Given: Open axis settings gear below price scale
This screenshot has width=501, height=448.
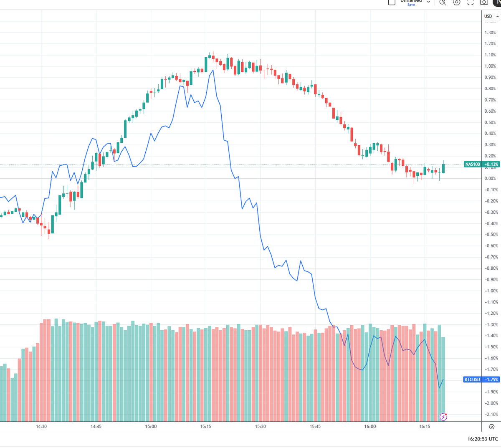Looking at the screenshot, I should (491, 427).
